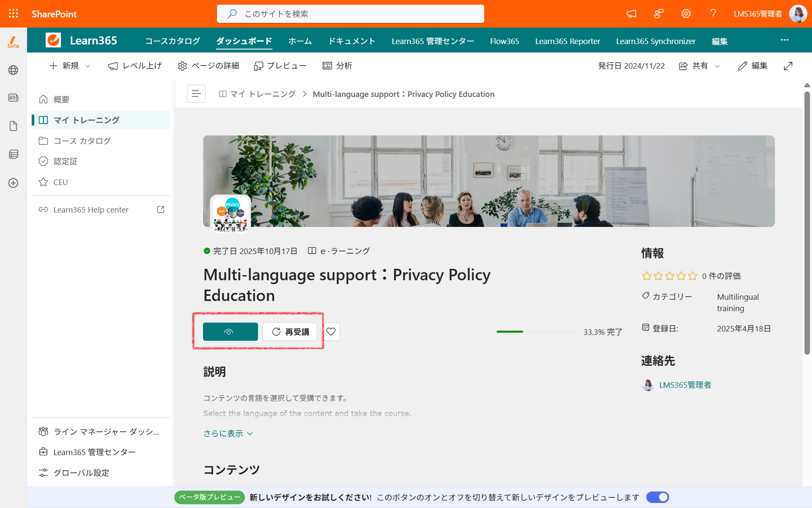The image size is (812, 508).
Task: Open the LMS365管理者 account avatar
Action: [x=798, y=14]
